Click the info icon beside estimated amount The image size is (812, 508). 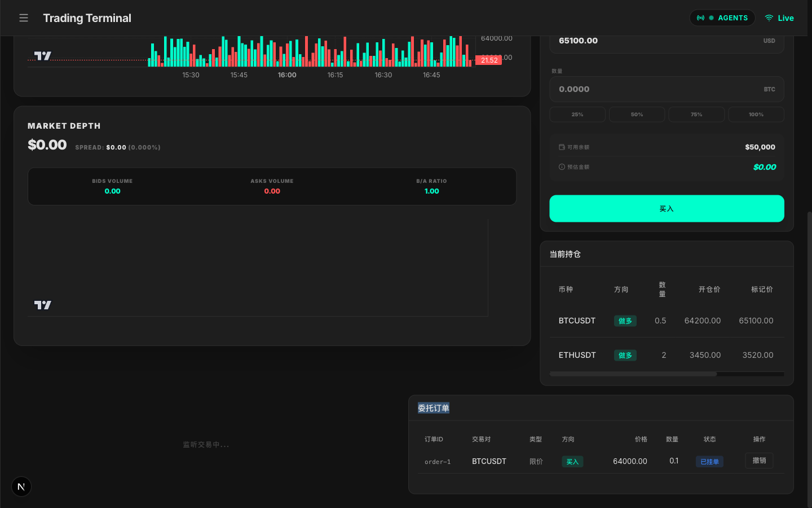pyautogui.click(x=562, y=167)
